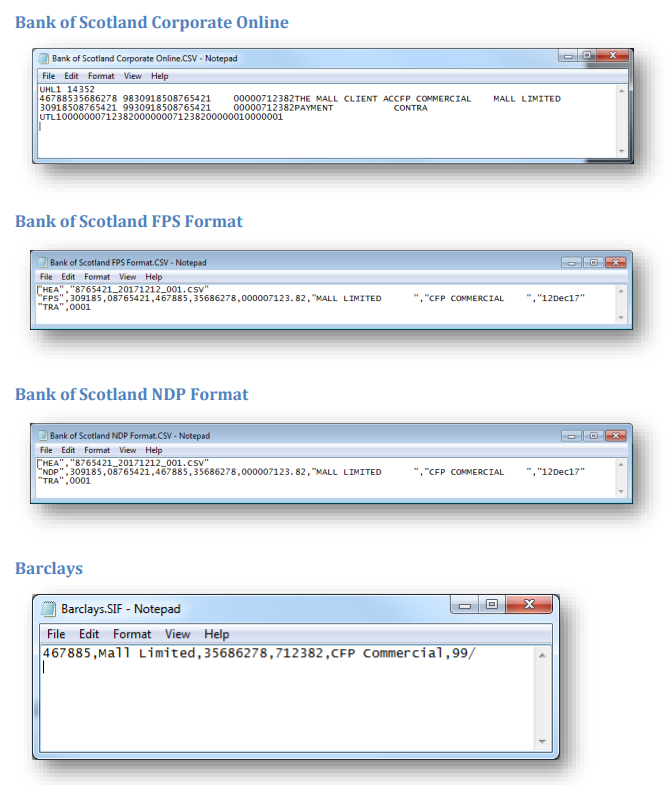Open View menu in FPS Format Notepad window
This screenshot has width=666, height=785.
tap(128, 277)
